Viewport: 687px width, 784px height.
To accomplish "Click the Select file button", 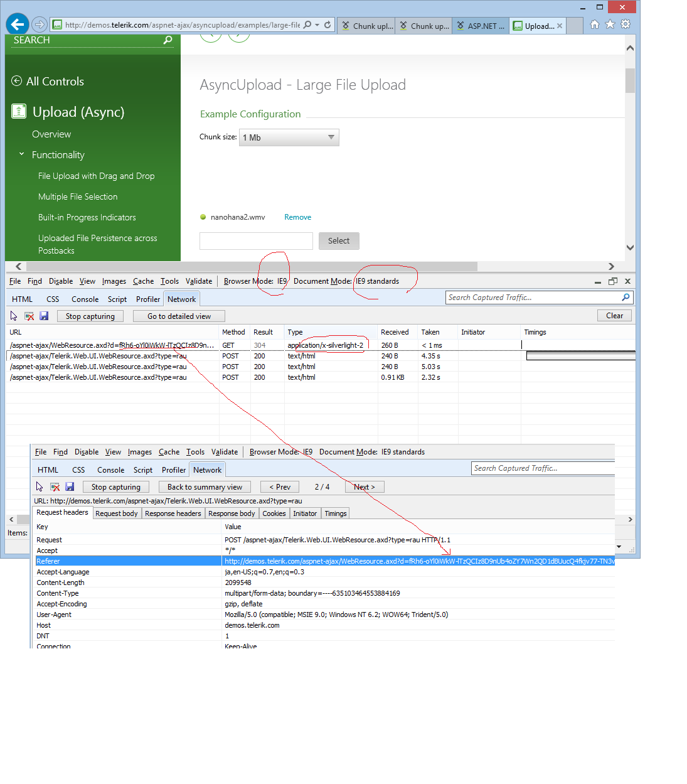I will (339, 241).
